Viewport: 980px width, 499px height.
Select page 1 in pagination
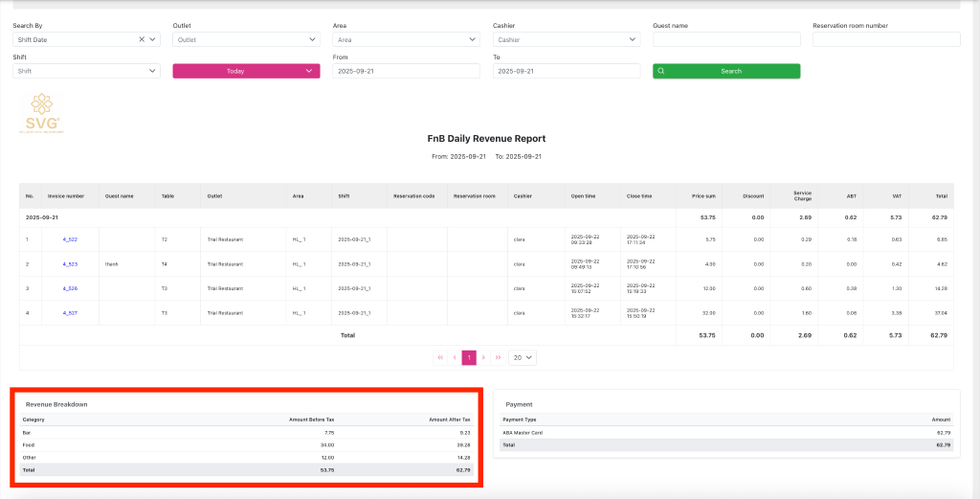coord(469,357)
